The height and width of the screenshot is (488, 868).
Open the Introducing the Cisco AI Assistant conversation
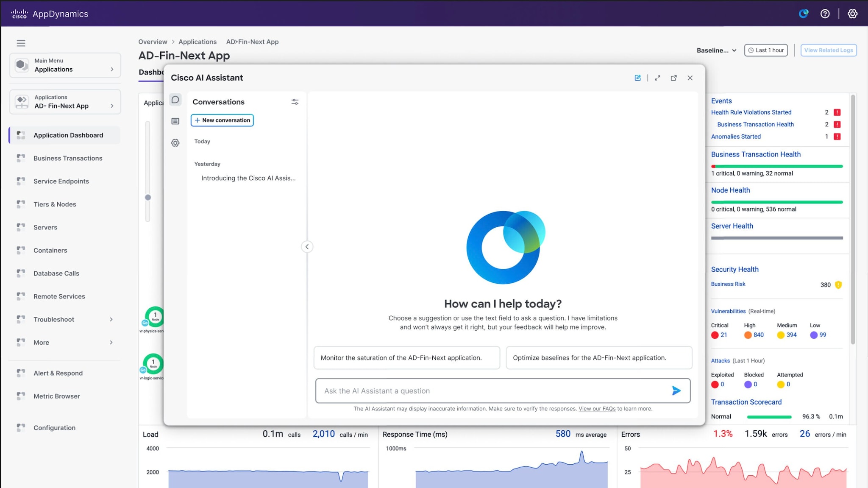pos(248,178)
